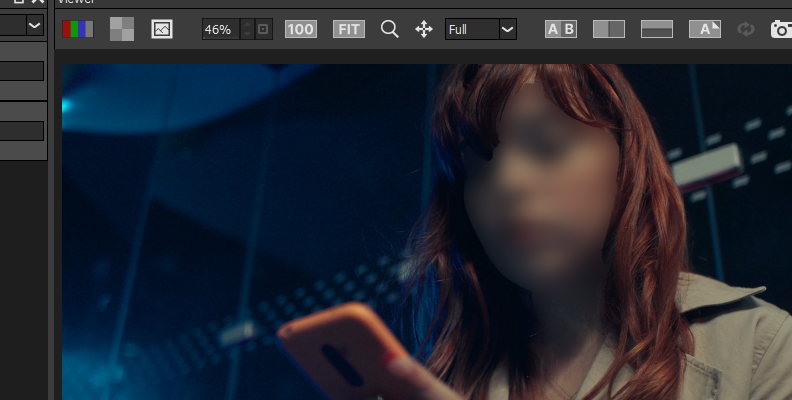
Task: Open the left panel dropdown arrow
Action: pos(35,26)
